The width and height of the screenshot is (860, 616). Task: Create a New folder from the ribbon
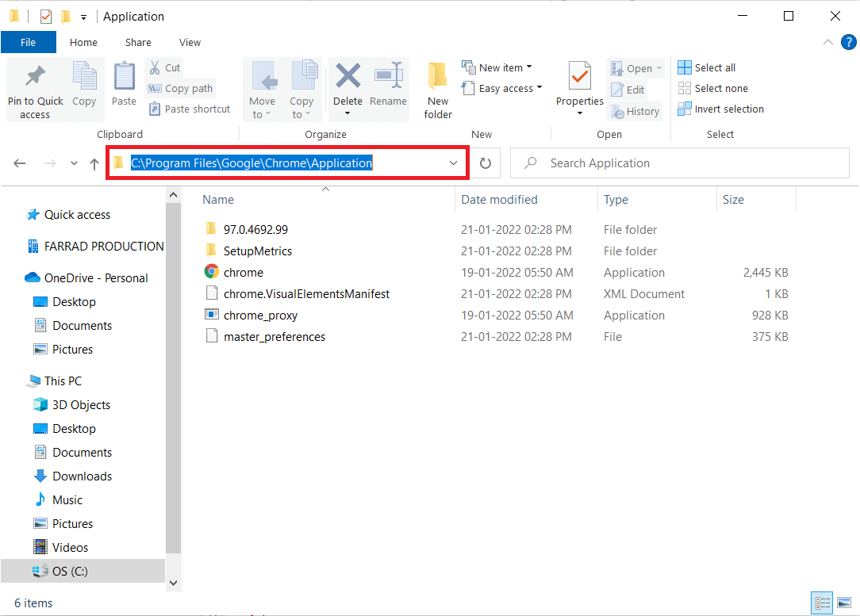click(438, 90)
